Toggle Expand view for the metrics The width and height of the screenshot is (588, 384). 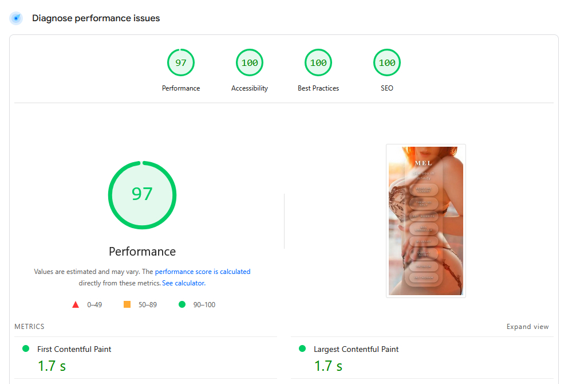click(x=527, y=327)
